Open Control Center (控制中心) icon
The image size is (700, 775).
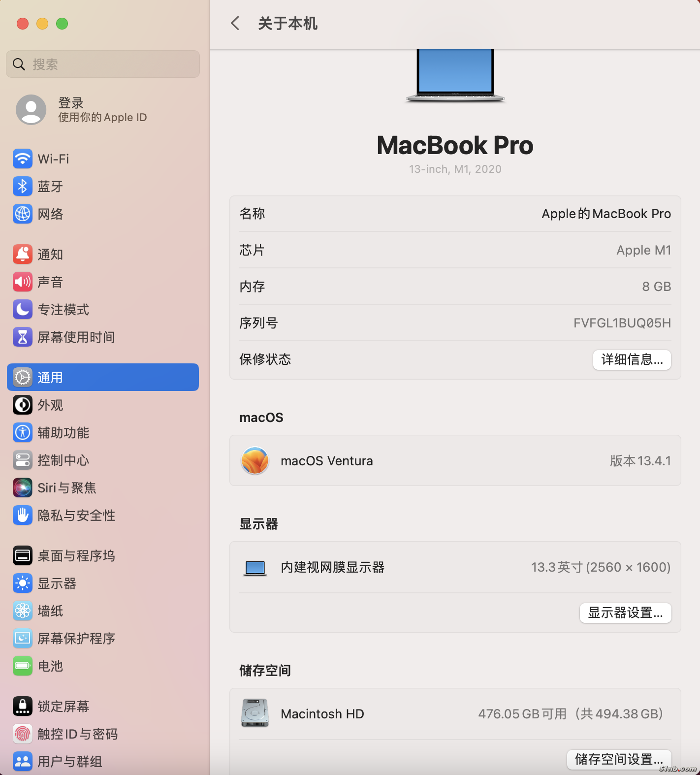point(23,460)
